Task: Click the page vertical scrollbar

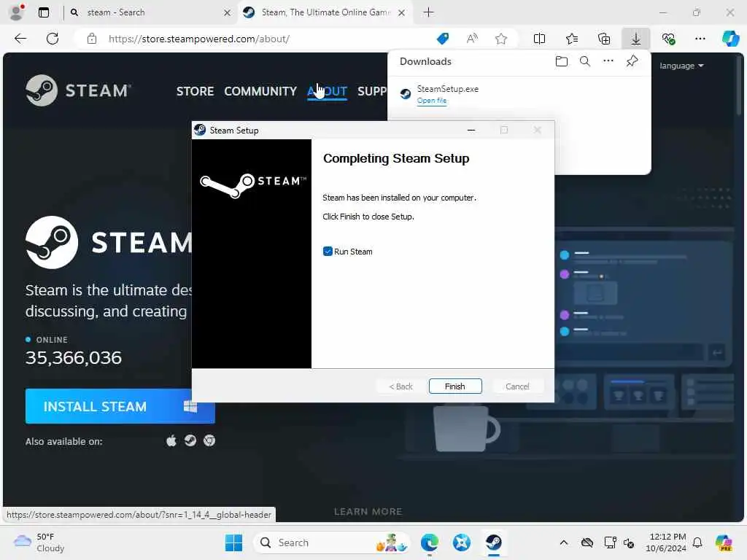Action: click(739, 85)
